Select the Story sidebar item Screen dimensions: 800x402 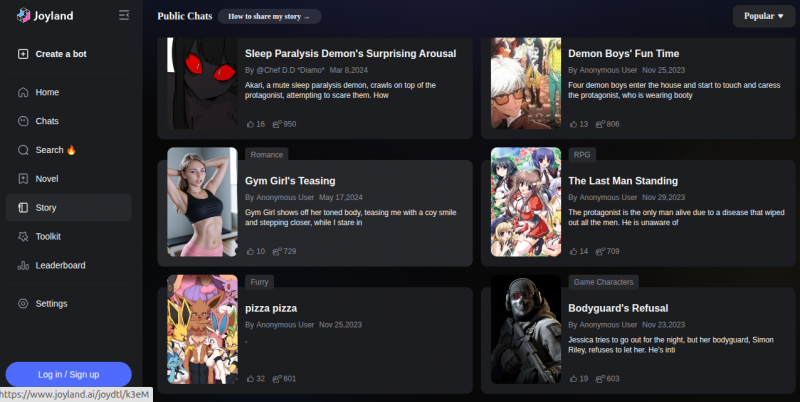[x=68, y=208]
